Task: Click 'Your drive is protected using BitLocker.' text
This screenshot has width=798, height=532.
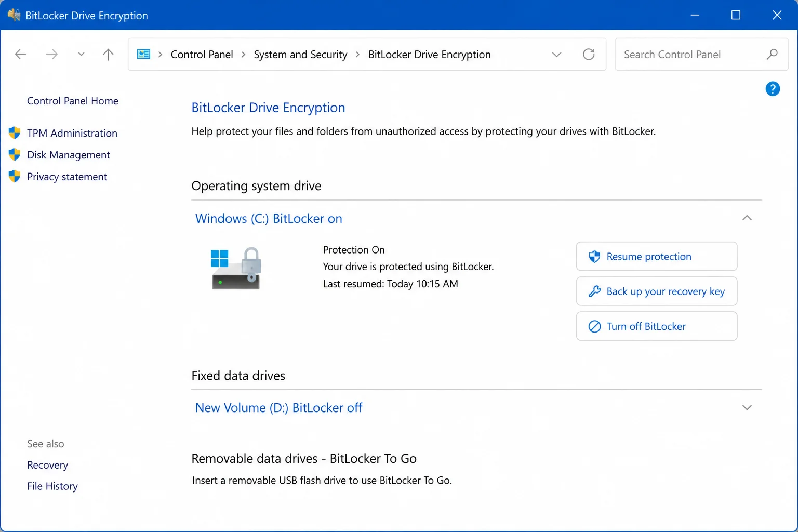Action: 408,267
